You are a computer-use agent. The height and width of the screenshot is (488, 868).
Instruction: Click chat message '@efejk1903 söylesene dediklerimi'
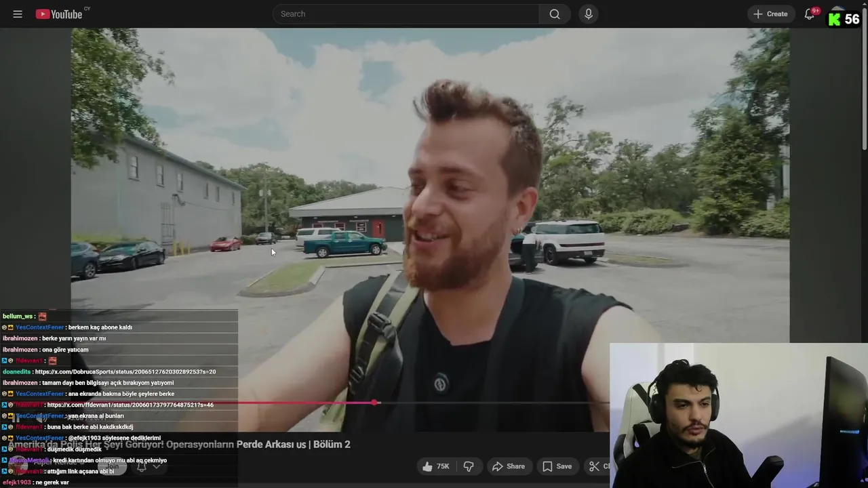click(115, 439)
